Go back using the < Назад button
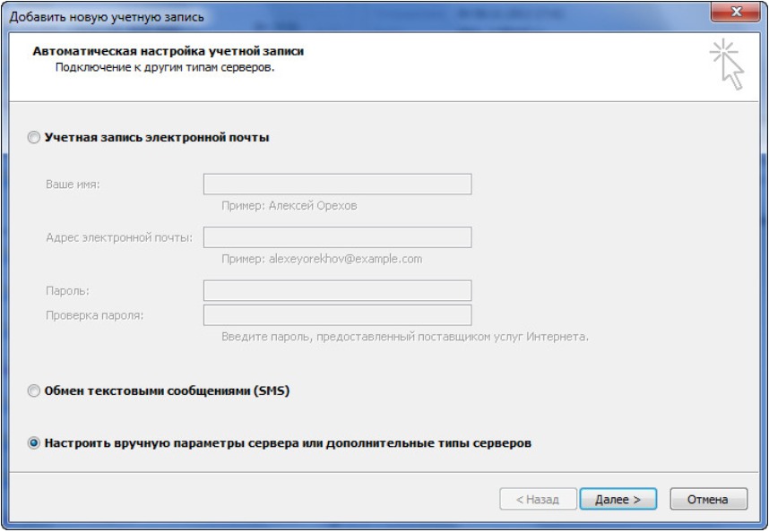 (538, 499)
